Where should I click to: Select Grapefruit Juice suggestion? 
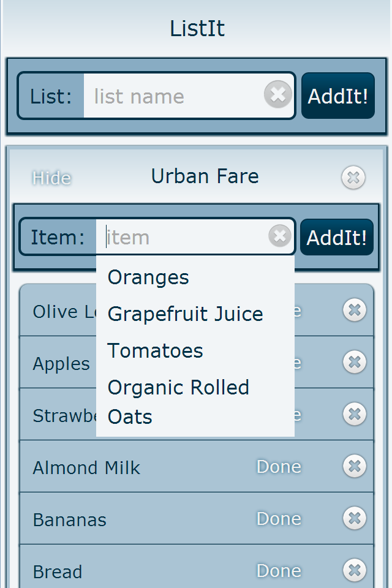click(185, 314)
